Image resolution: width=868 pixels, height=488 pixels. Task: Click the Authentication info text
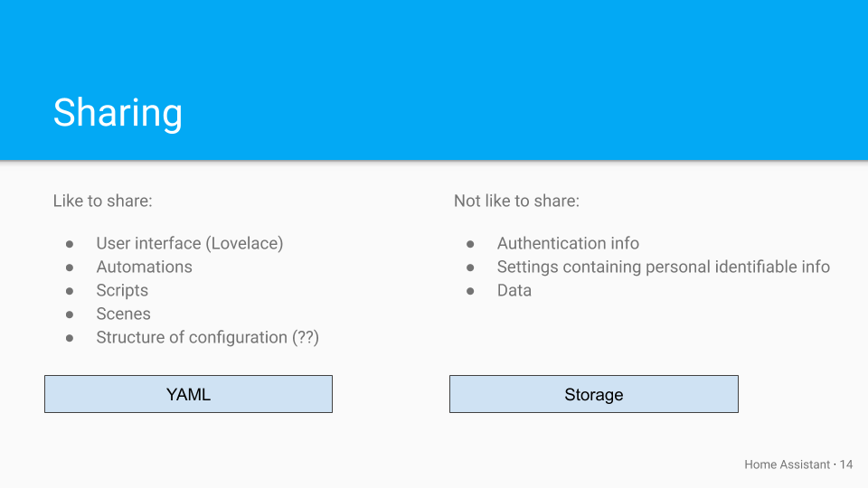pos(568,243)
